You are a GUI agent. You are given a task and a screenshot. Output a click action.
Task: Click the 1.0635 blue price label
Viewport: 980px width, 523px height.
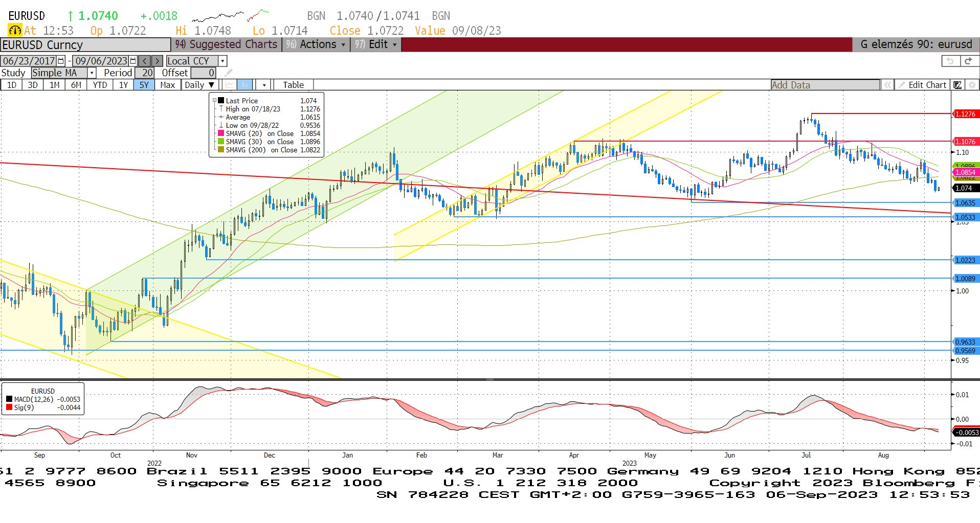(965, 203)
